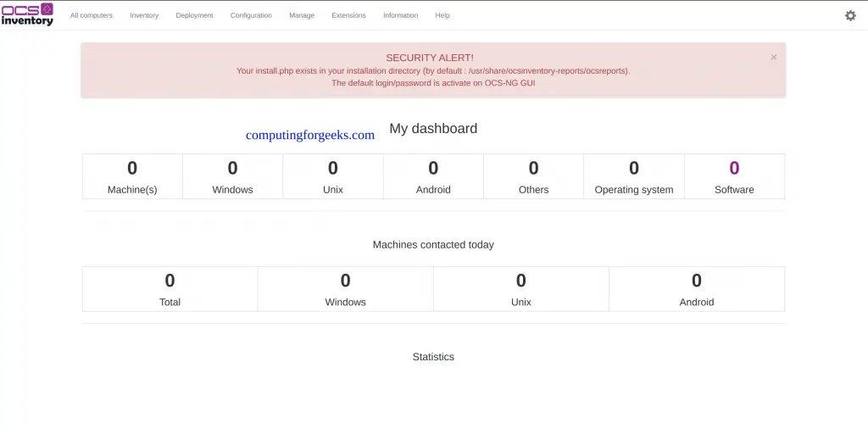Click the SECURITY ALERT! heading

pos(430,58)
